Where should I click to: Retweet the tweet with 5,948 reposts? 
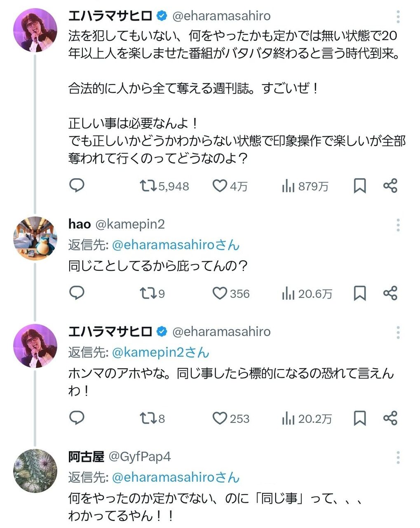coord(147,186)
